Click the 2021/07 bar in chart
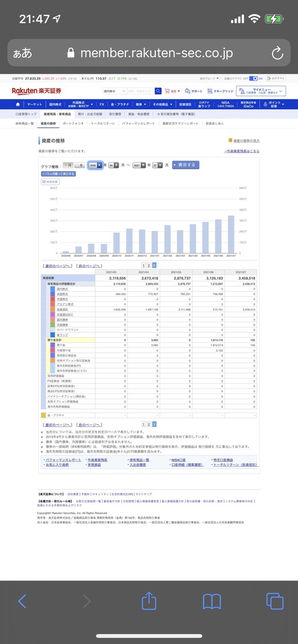 coord(231,234)
